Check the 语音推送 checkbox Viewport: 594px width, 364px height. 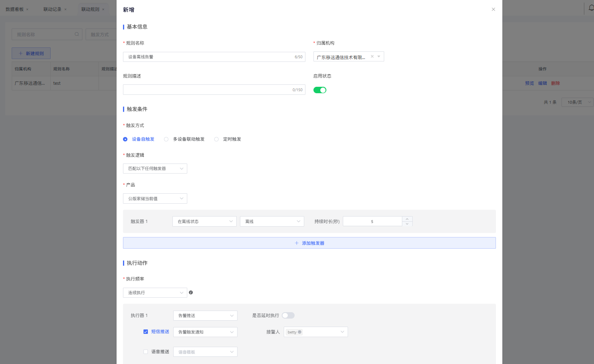(x=145, y=352)
